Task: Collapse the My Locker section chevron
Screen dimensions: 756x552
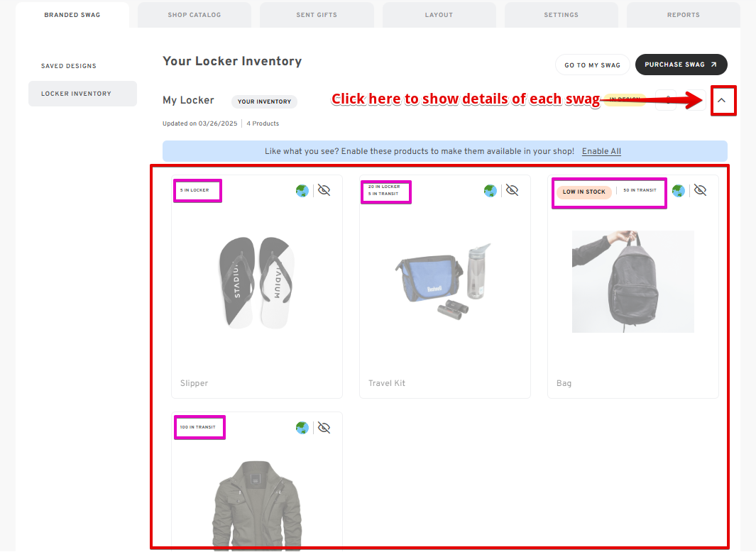Action: 722,100
